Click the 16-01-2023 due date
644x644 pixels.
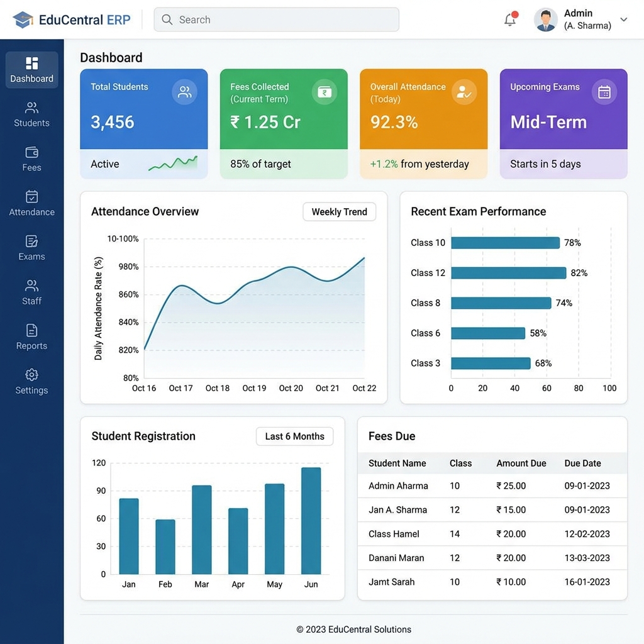click(x=587, y=582)
